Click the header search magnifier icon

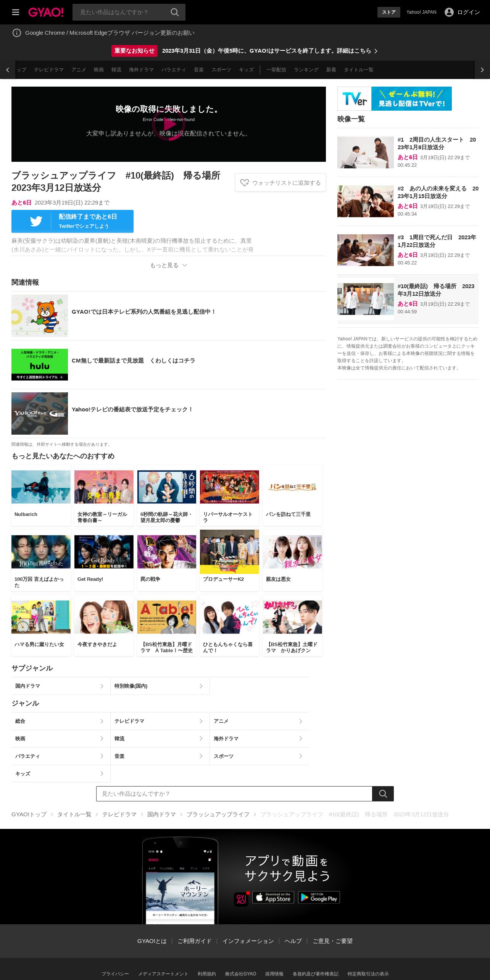pos(175,12)
